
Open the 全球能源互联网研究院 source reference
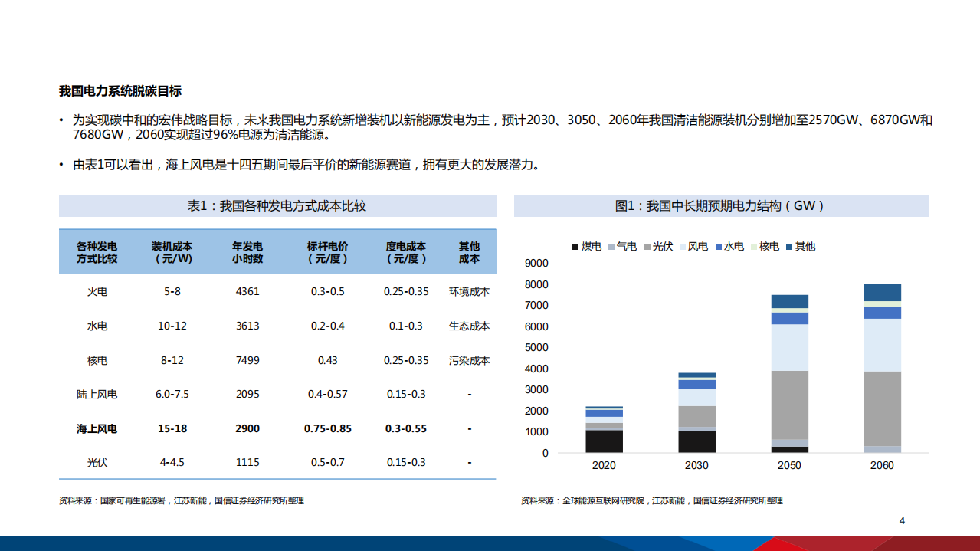coord(605,501)
